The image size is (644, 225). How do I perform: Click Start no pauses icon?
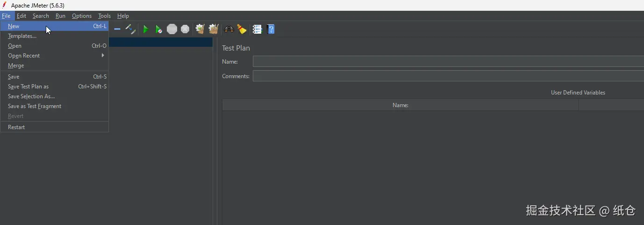[x=159, y=29]
